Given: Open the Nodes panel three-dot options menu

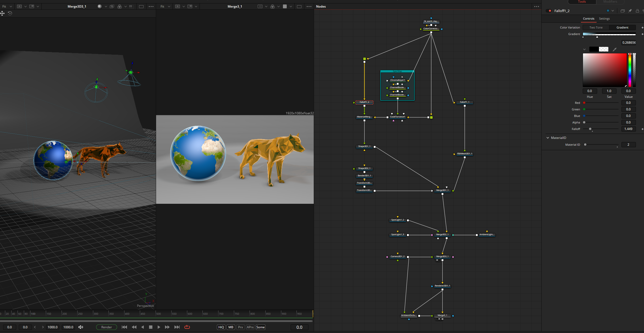Looking at the screenshot, I should (x=537, y=7).
